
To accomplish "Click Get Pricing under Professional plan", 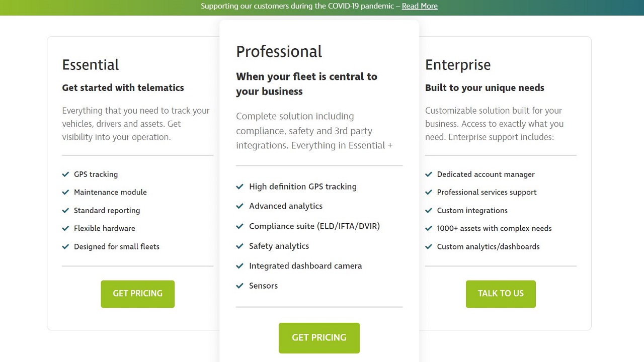I will pos(319,338).
